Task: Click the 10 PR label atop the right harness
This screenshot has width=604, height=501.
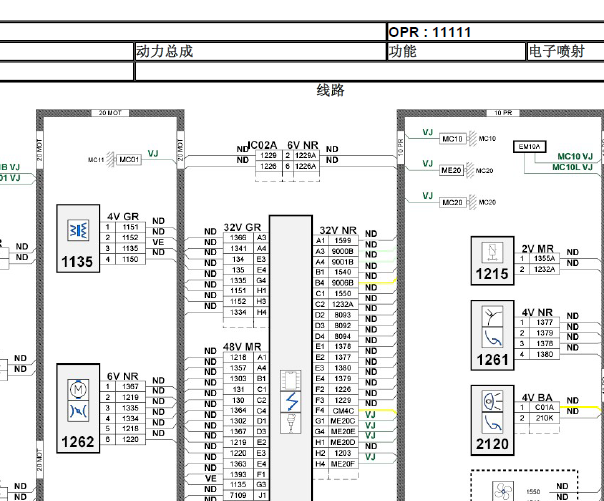Action: click(503, 113)
